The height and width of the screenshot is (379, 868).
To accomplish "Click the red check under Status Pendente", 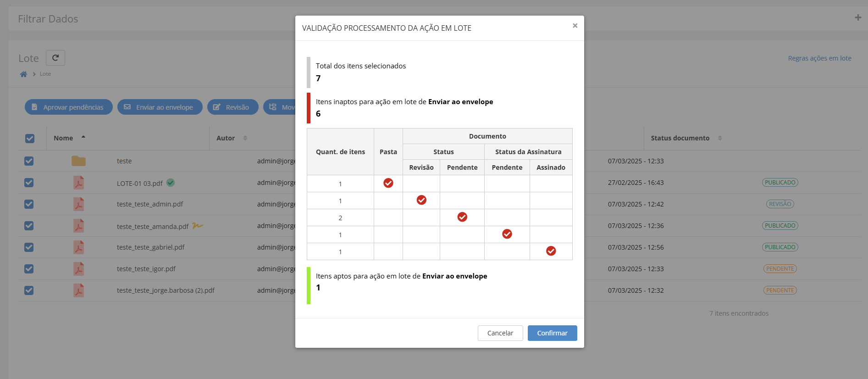I will coord(462,217).
